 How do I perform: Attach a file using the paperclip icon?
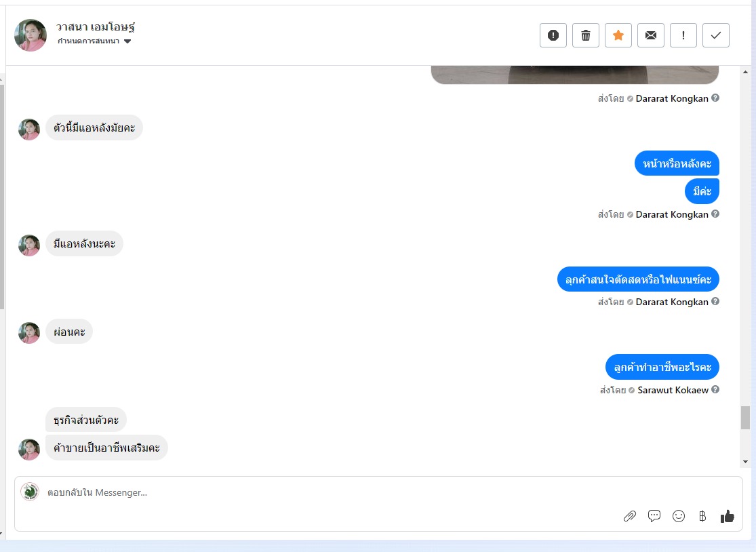click(x=630, y=516)
